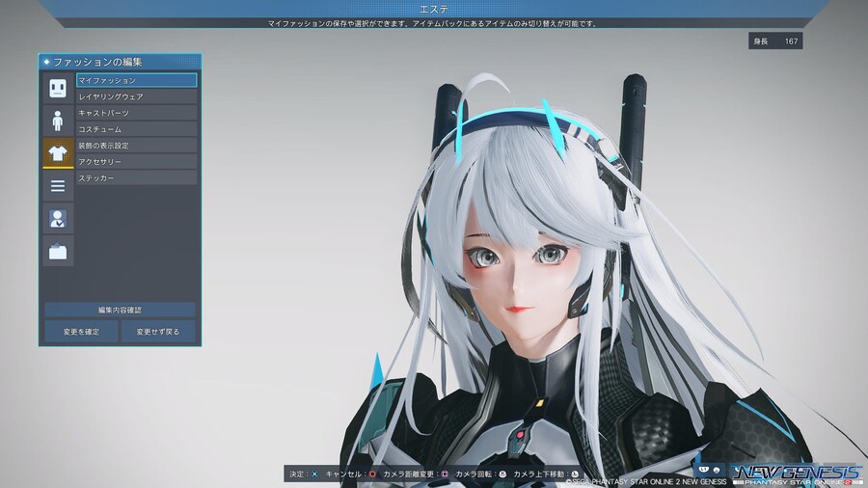Select the character preset portrait icon
The width and height of the screenshot is (868, 488).
(58, 219)
